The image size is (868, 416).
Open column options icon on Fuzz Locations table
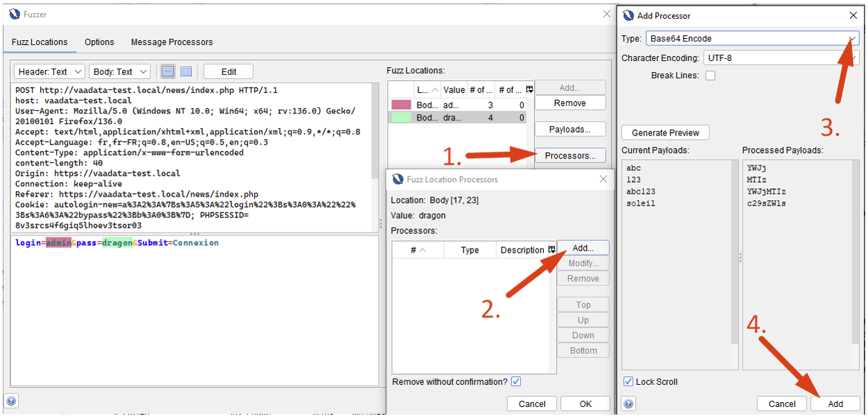529,89
